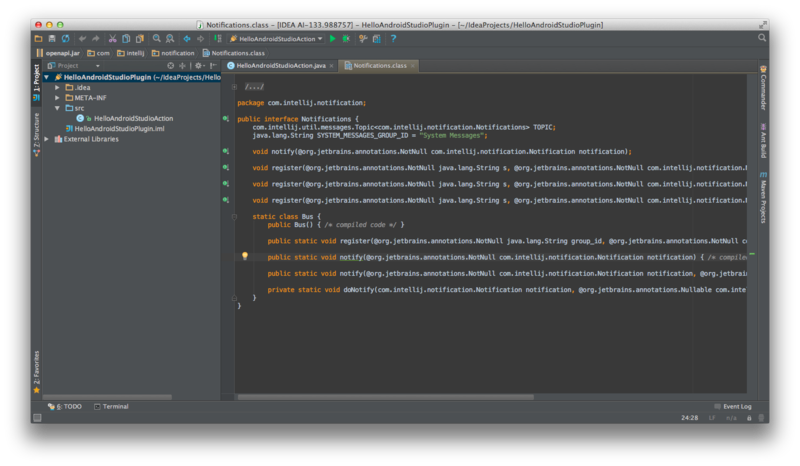Click the editor horizontal scrollbar

click(386, 397)
